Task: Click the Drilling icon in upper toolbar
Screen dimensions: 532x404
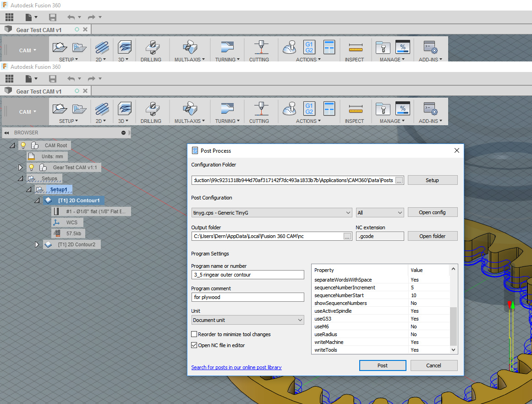Action: [152, 48]
